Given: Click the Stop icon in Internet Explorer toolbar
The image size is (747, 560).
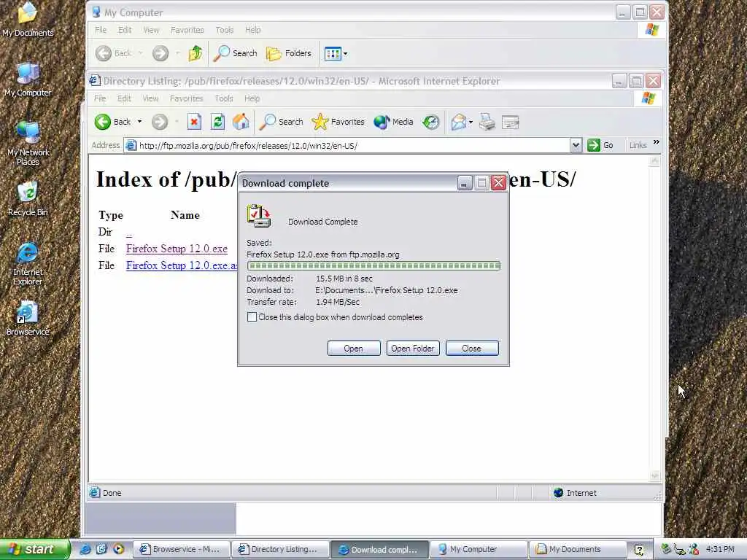Looking at the screenshot, I should point(194,122).
